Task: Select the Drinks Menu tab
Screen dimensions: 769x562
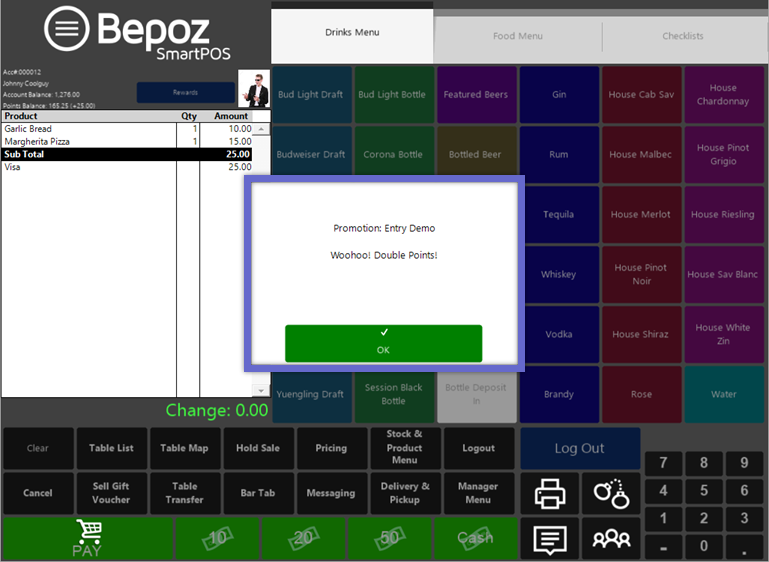Action: tap(352, 33)
